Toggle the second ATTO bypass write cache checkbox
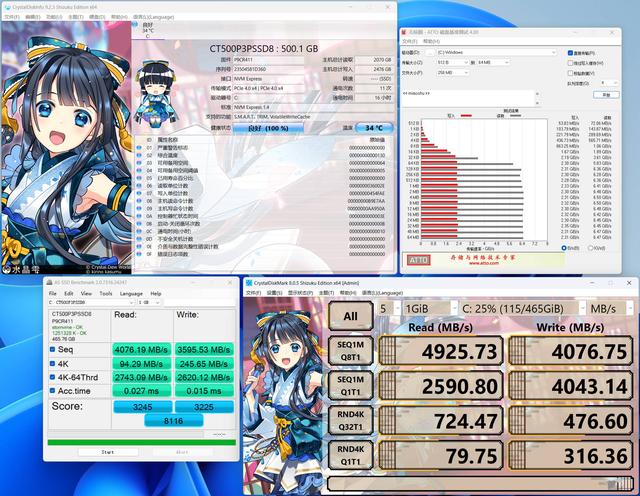This screenshot has width=640, height=496. [570, 63]
